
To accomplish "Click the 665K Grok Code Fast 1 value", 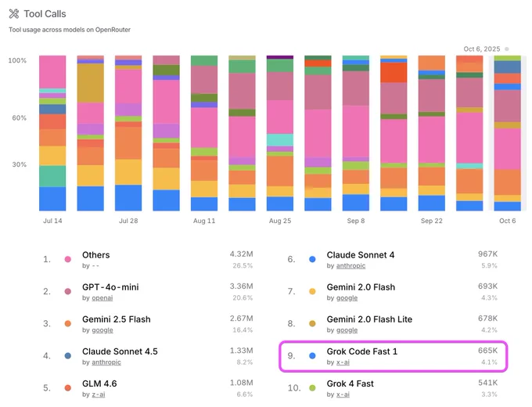I will tap(487, 351).
